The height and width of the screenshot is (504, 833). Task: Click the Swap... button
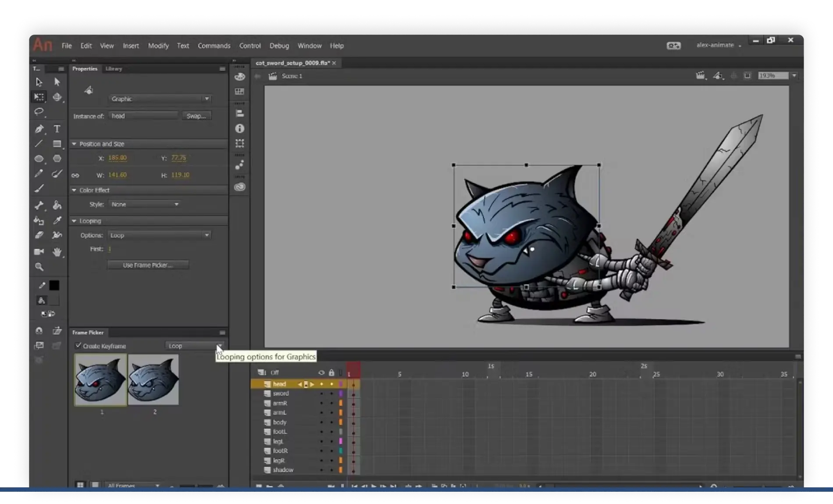coord(196,116)
